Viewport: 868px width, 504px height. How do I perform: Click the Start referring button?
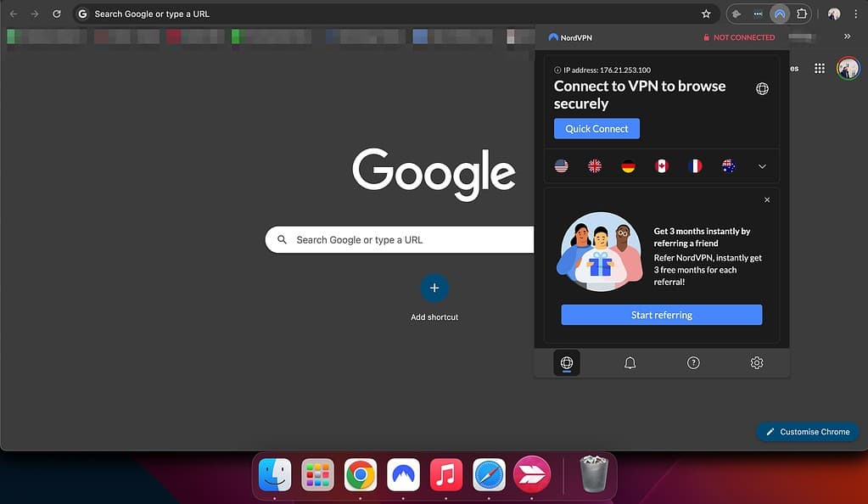click(661, 315)
